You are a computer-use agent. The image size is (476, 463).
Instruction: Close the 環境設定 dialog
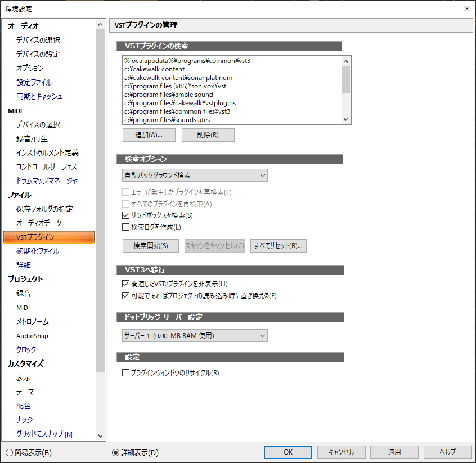click(467, 8)
